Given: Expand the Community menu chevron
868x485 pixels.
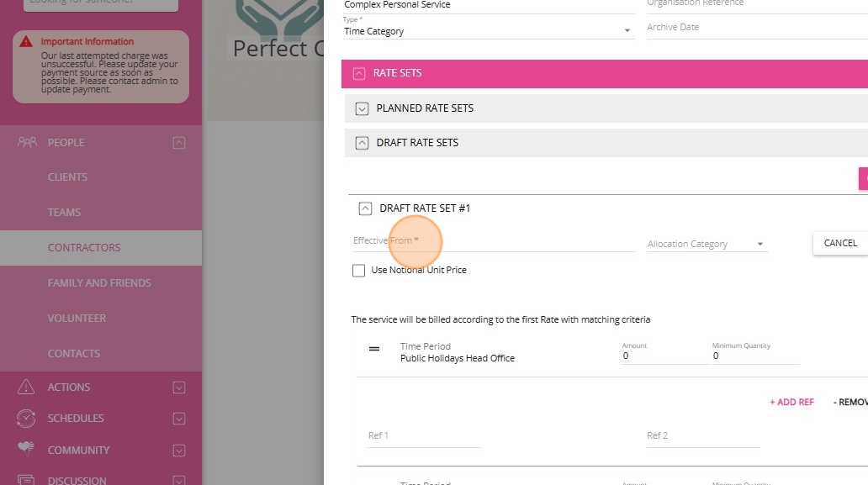Looking at the screenshot, I should pyautogui.click(x=179, y=451).
